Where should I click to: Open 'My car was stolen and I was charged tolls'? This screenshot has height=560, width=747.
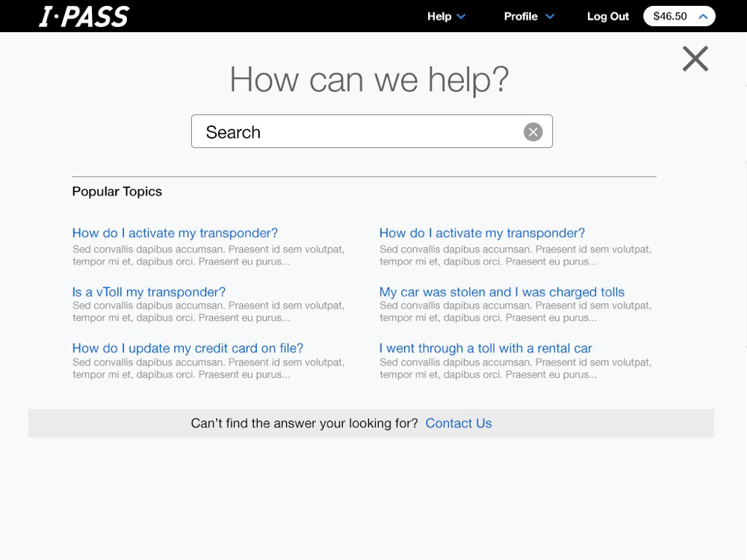(x=502, y=291)
